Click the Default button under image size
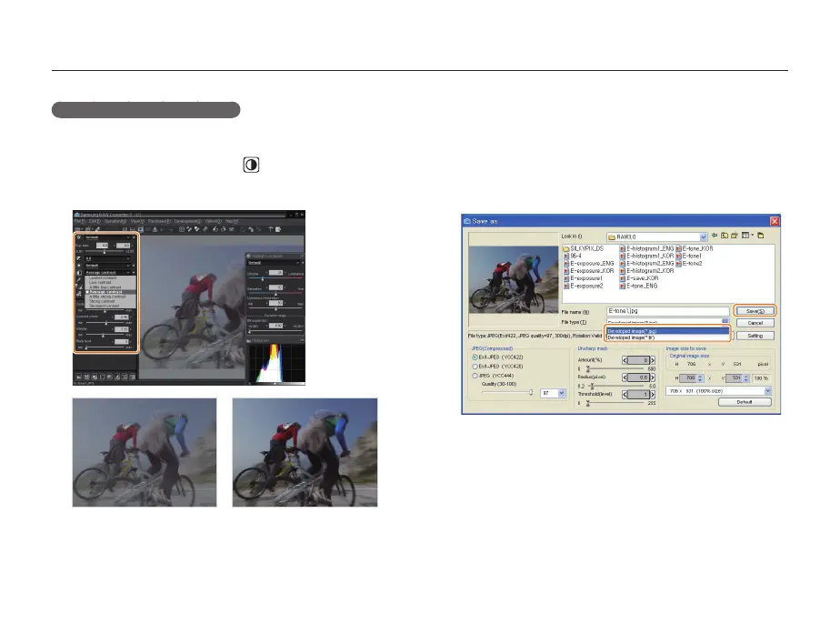This screenshot has width=840, height=634. [745, 402]
